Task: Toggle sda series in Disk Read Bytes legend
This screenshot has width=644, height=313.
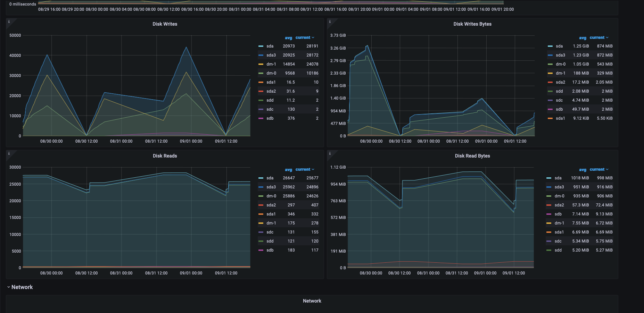Action: click(x=558, y=178)
